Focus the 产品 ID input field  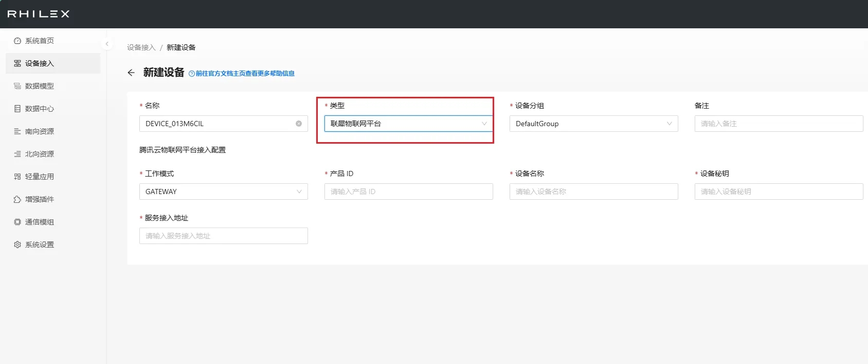[x=408, y=192]
